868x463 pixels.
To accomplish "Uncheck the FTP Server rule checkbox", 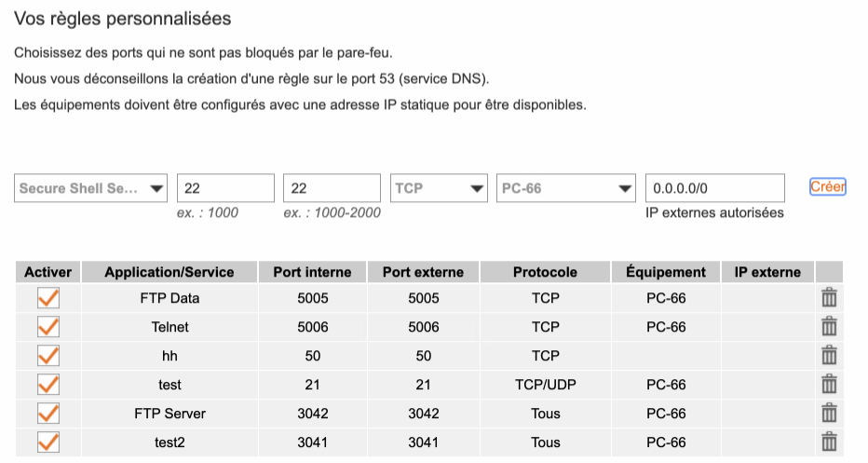I will click(47, 414).
